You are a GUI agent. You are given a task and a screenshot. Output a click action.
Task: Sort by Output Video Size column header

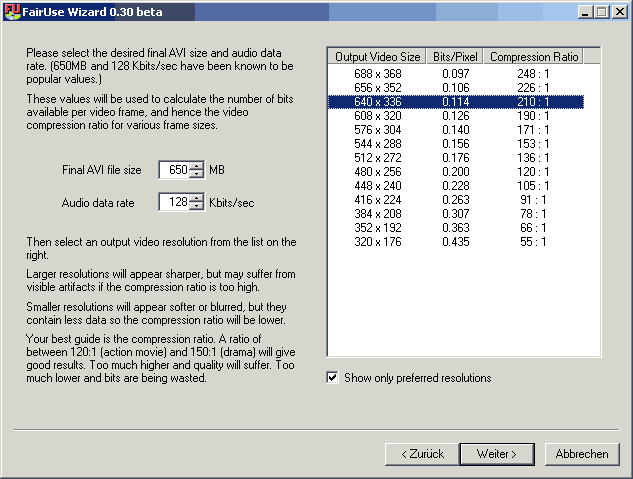click(377, 56)
